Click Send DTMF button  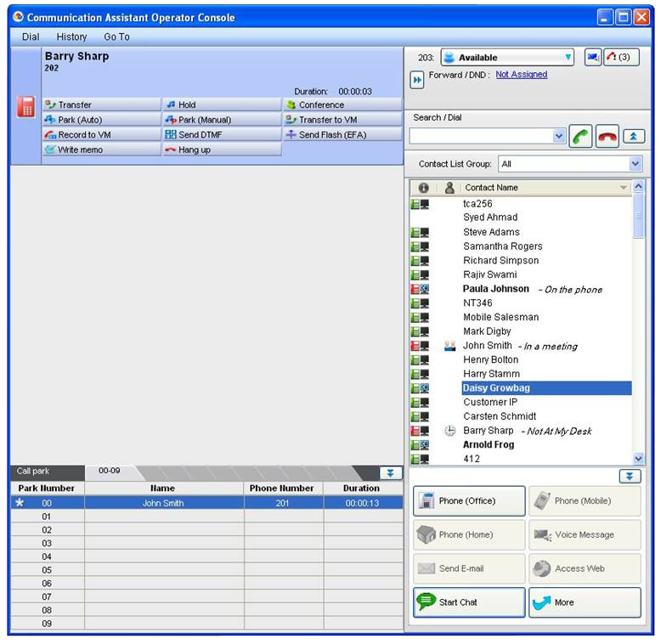tap(222, 134)
